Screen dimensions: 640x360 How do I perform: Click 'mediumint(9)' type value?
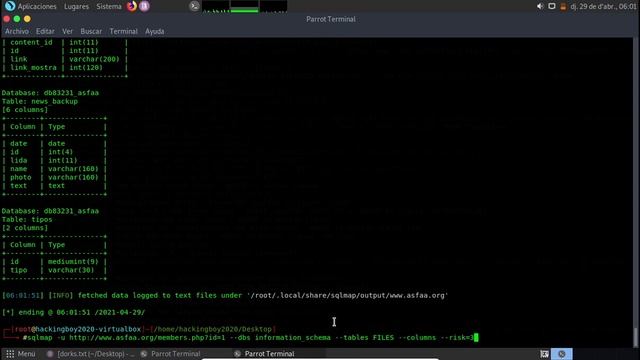coord(73,262)
